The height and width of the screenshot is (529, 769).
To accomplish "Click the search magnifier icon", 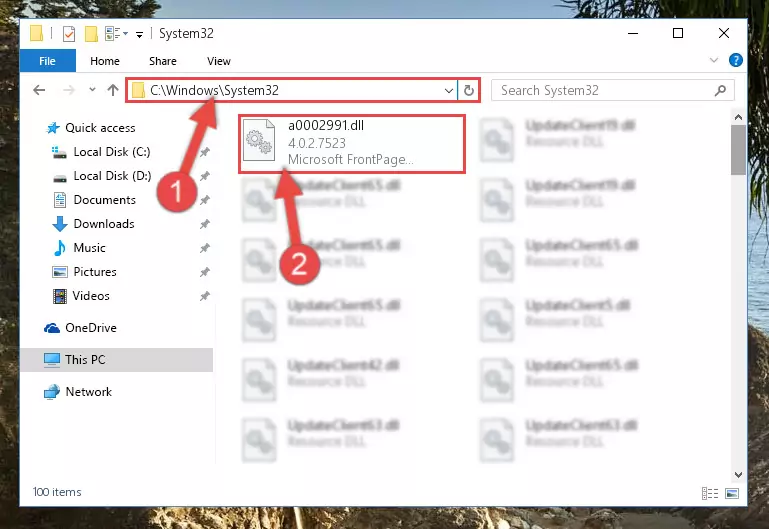I will point(720,91).
